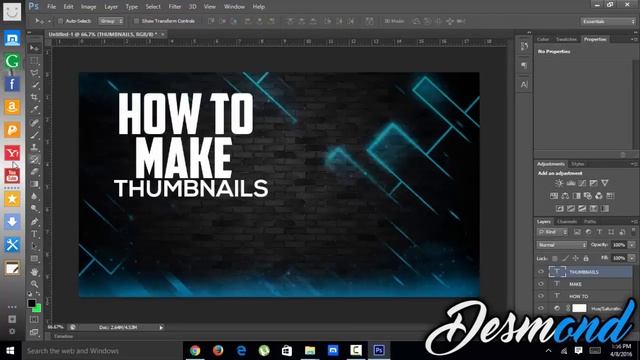
Task: Add a Levels adjustment
Action: [571, 183]
